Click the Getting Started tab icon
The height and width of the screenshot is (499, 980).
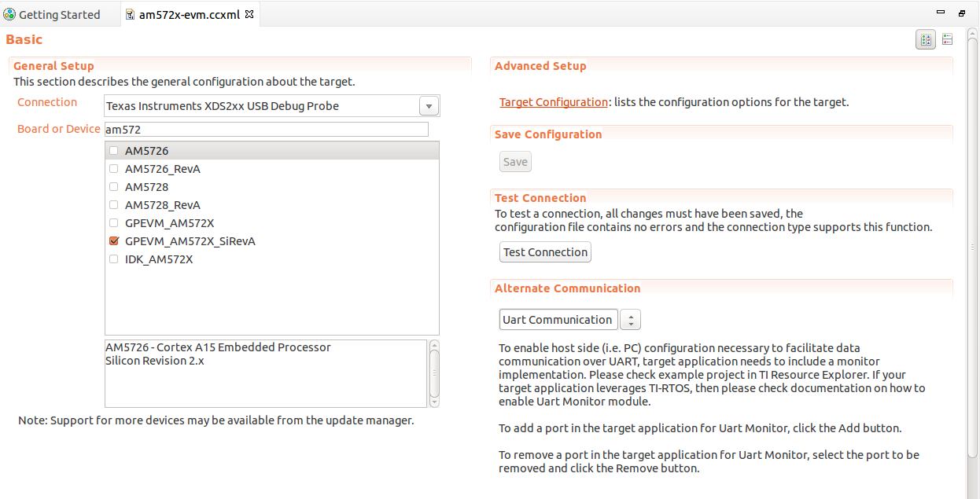(9, 14)
